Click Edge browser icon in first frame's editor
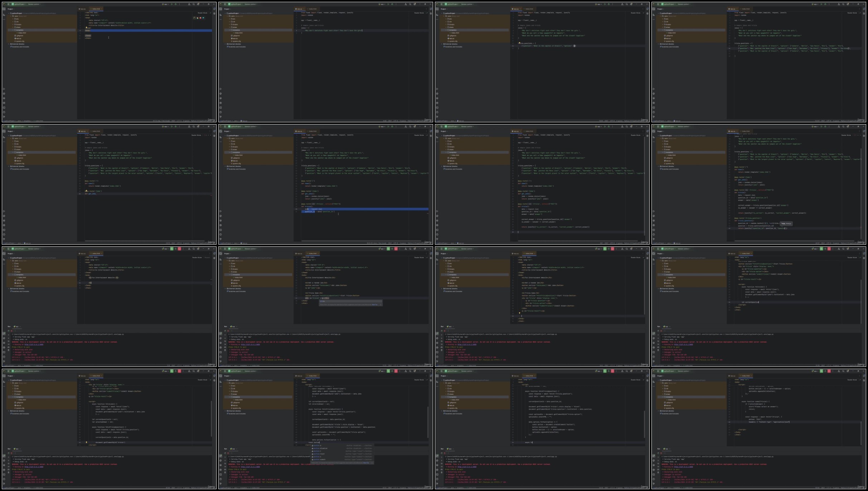This screenshot has width=868, height=491. [x=203, y=18]
